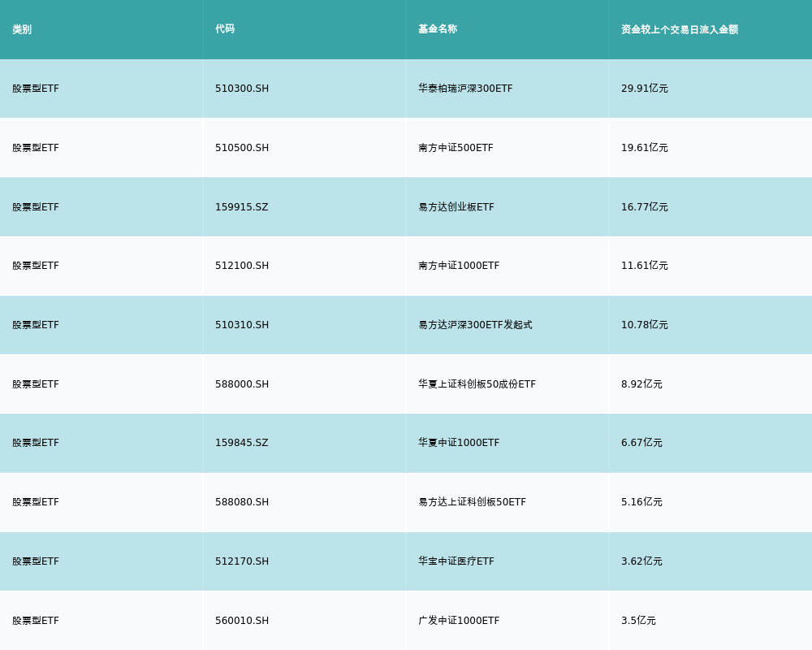
Task: Click 股票型ETF in the 510310.SH row
Action: [x=36, y=325]
